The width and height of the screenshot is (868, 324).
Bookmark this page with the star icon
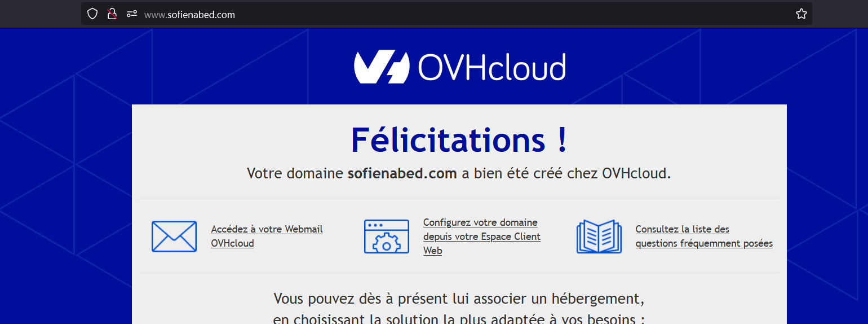tap(801, 14)
